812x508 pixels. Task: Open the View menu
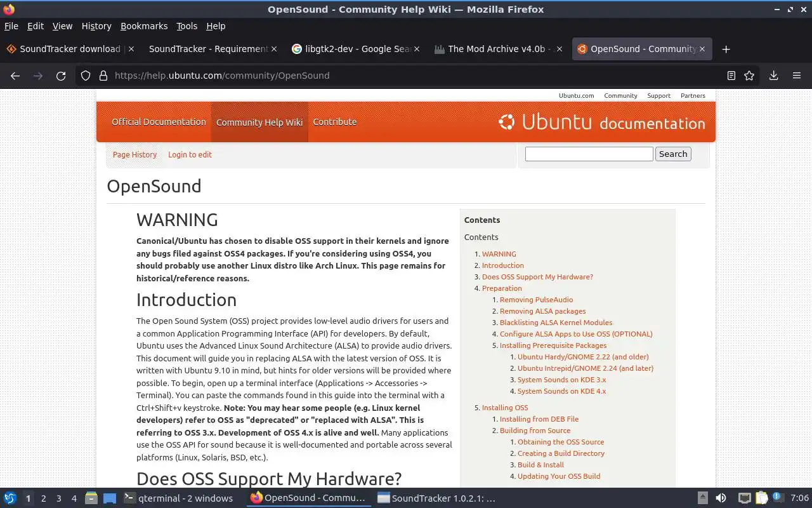pos(62,26)
